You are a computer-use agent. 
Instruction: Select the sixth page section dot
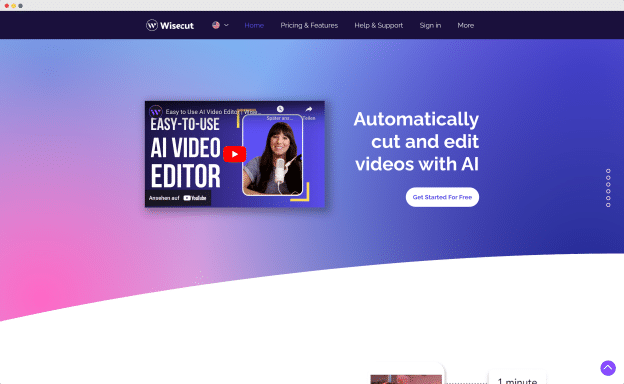[608, 205]
